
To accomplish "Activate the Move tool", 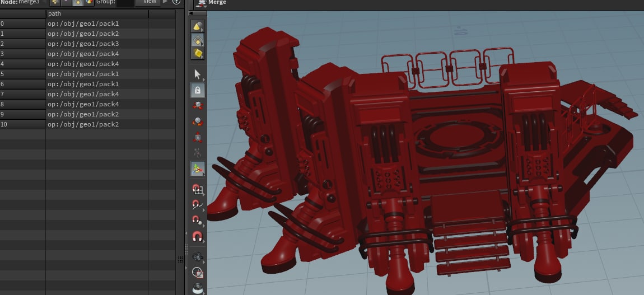I will click(x=198, y=105).
